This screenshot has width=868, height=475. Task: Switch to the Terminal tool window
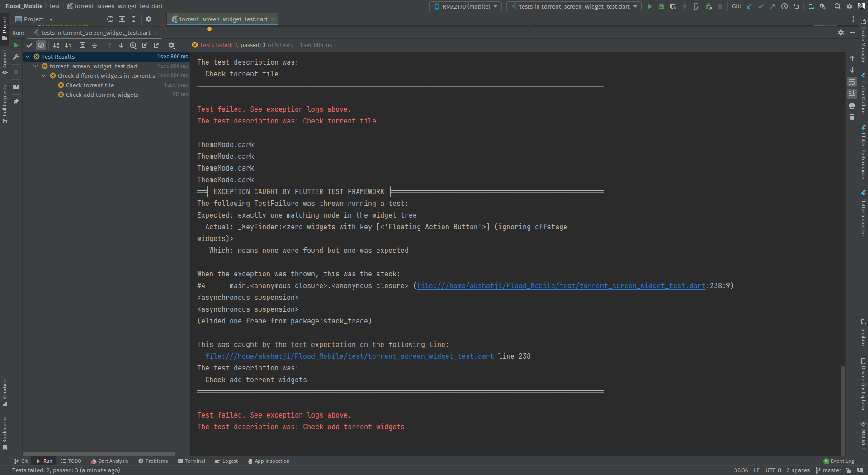[x=192, y=461]
